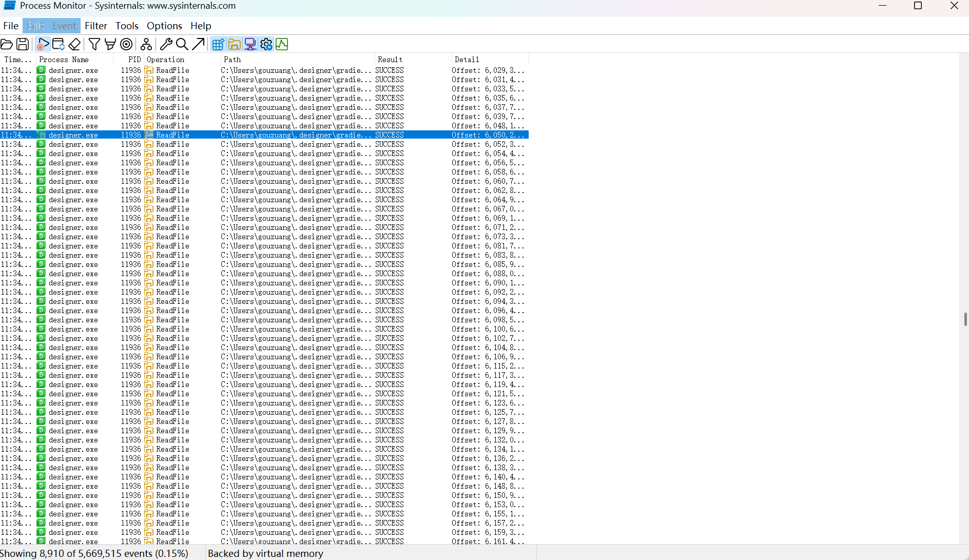
Task: Click the Result column header
Action: pyautogui.click(x=390, y=60)
